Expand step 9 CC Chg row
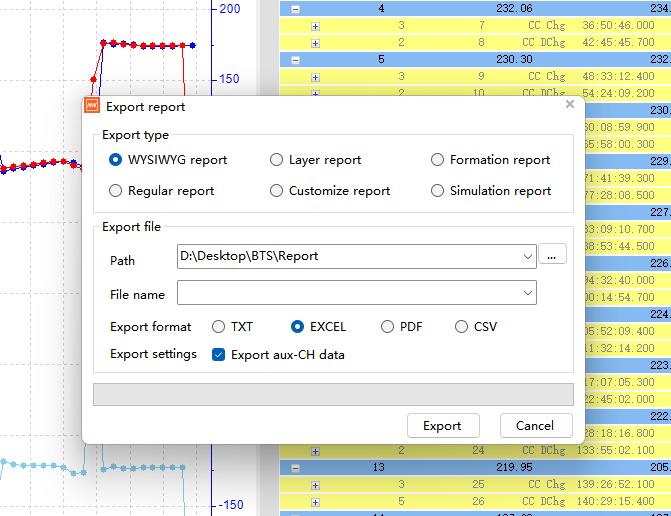 coord(315,77)
